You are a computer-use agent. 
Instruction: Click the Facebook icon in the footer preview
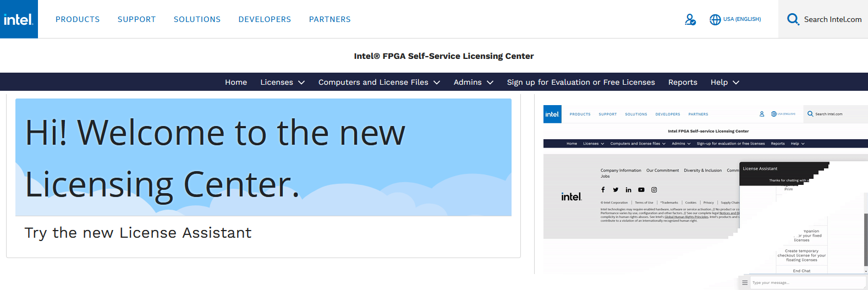pos(603,190)
